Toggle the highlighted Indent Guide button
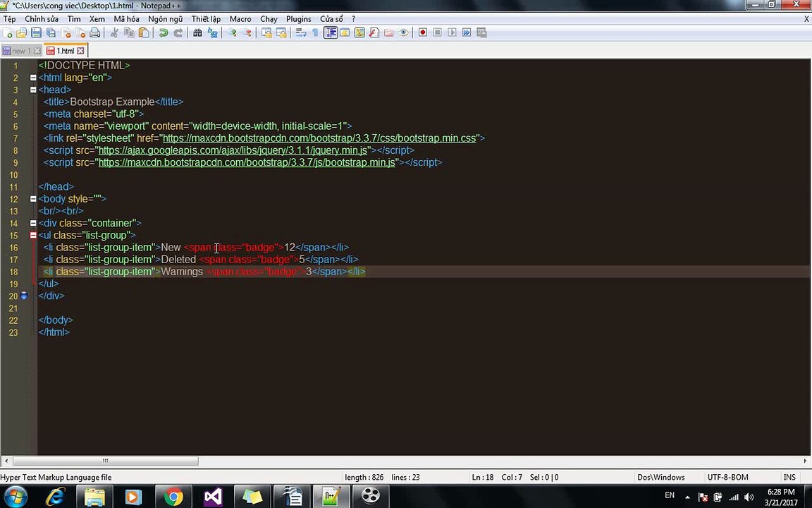The height and width of the screenshot is (508, 812). (331, 32)
